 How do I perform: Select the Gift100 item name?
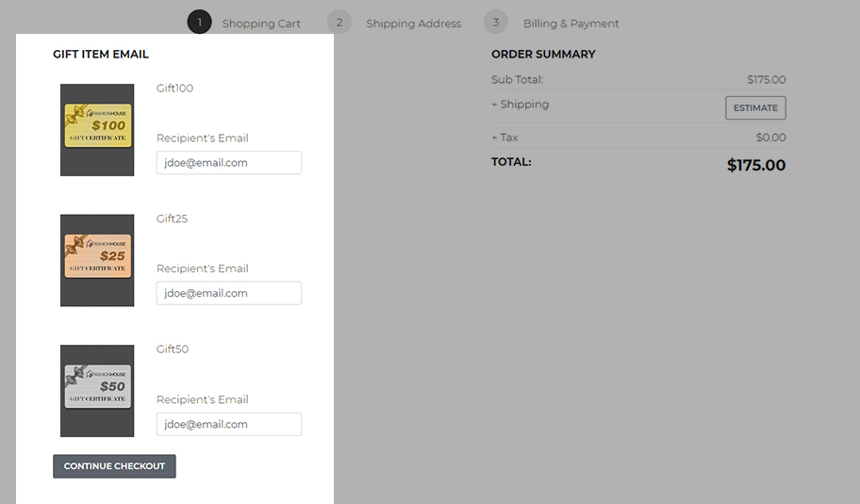coord(174,89)
